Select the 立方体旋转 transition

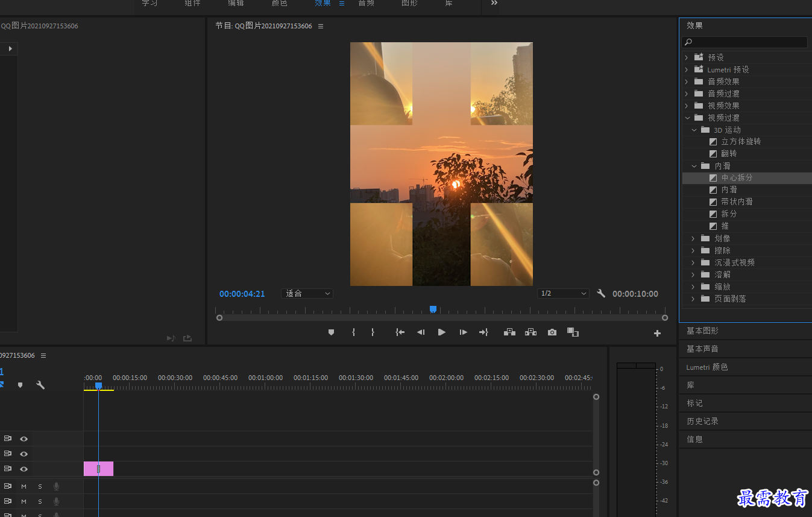741,142
